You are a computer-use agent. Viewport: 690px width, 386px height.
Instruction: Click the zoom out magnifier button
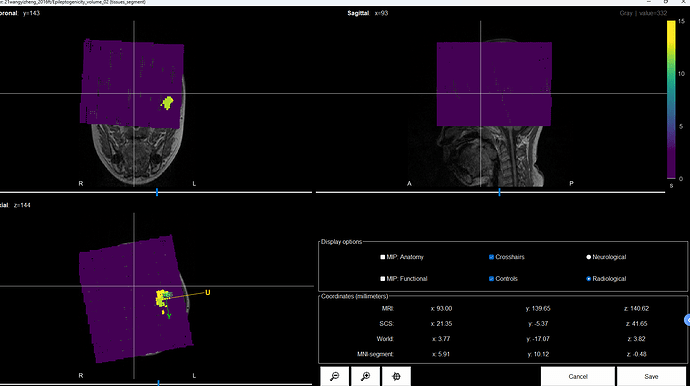(334, 376)
